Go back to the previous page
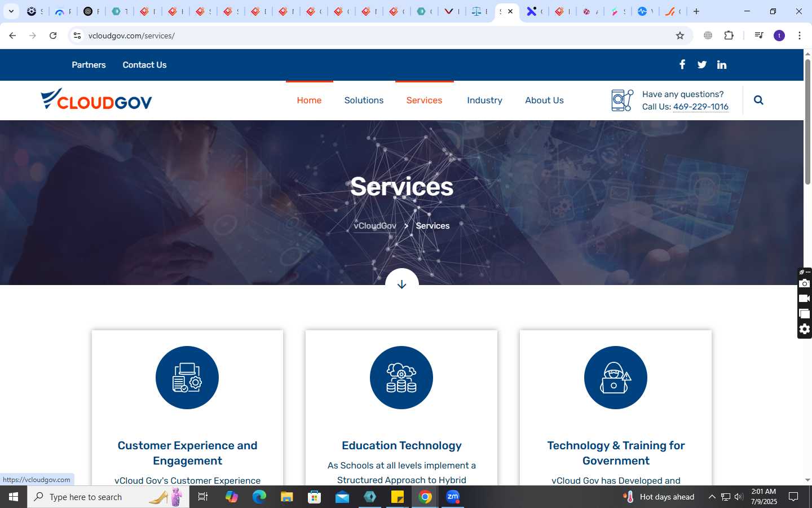Screen dimensions: 812x508 pos(12,36)
